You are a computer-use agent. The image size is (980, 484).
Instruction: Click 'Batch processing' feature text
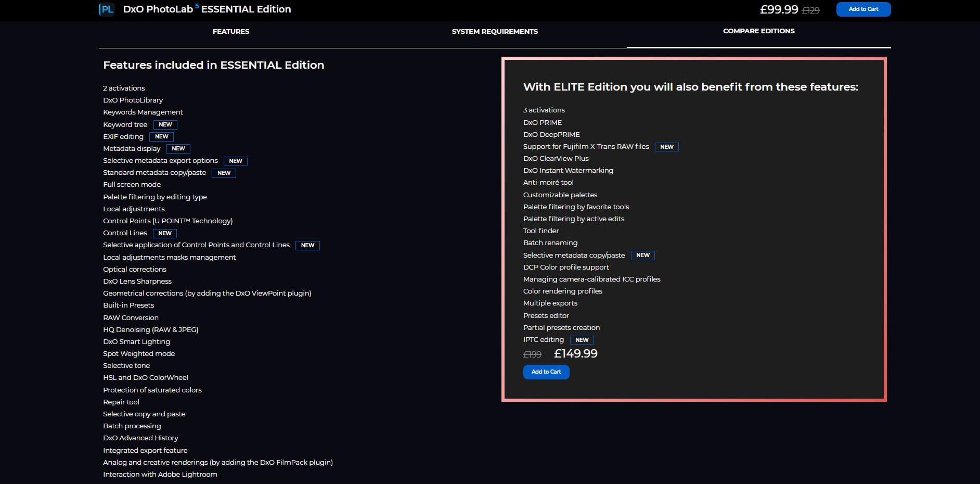(x=132, y=426)
